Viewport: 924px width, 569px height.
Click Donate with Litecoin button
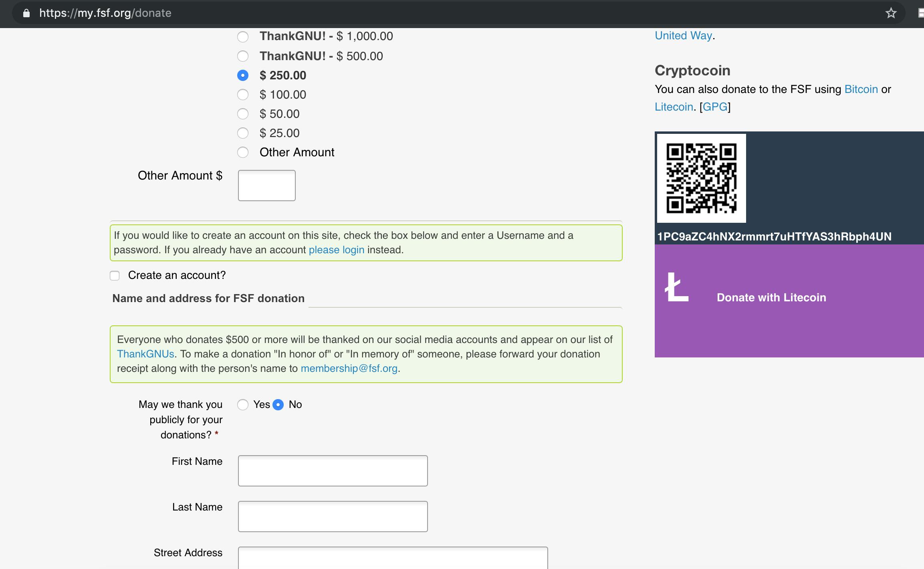771,298
